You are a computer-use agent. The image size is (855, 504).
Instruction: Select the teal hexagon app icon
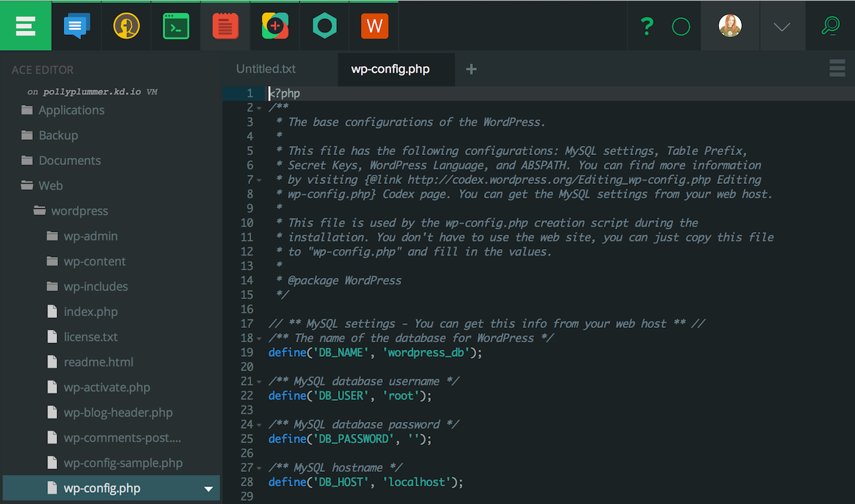coord(324,26)
